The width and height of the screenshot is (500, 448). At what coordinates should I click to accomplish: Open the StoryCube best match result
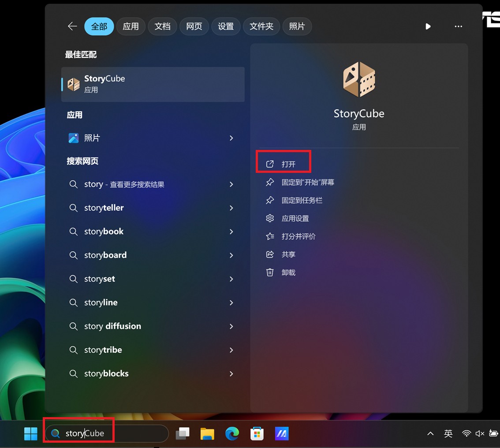pos(153,85)
